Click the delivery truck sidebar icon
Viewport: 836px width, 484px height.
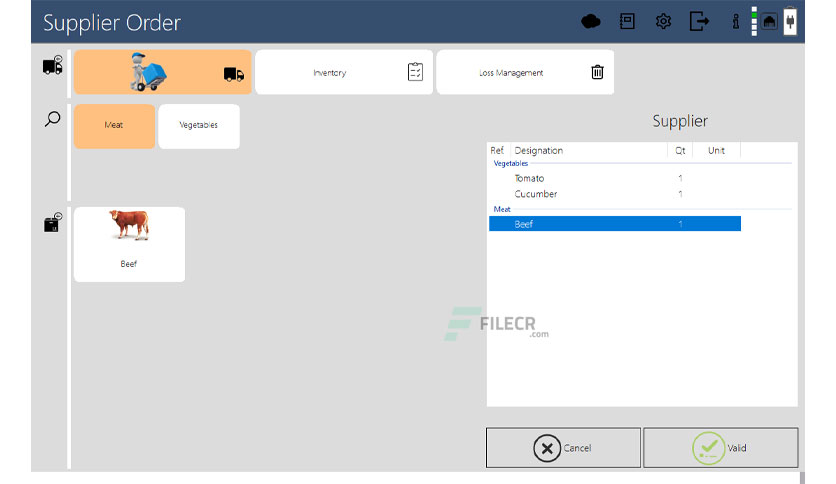[53, 66]
